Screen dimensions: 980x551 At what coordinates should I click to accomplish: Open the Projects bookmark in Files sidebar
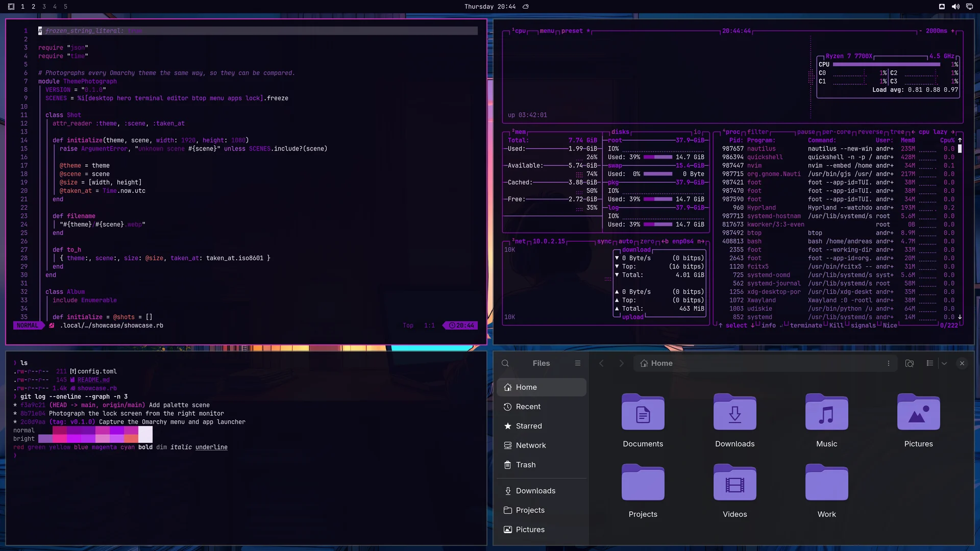542,510
